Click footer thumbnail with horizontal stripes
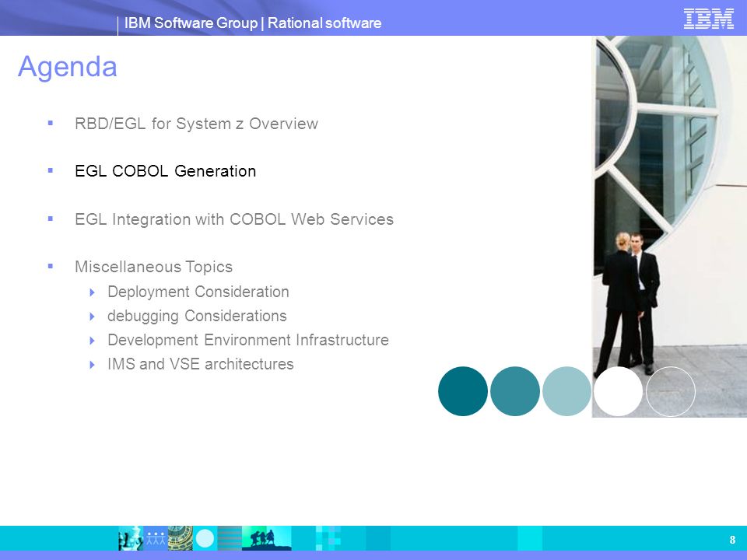The image size is (747, 560). pos(230,538)
